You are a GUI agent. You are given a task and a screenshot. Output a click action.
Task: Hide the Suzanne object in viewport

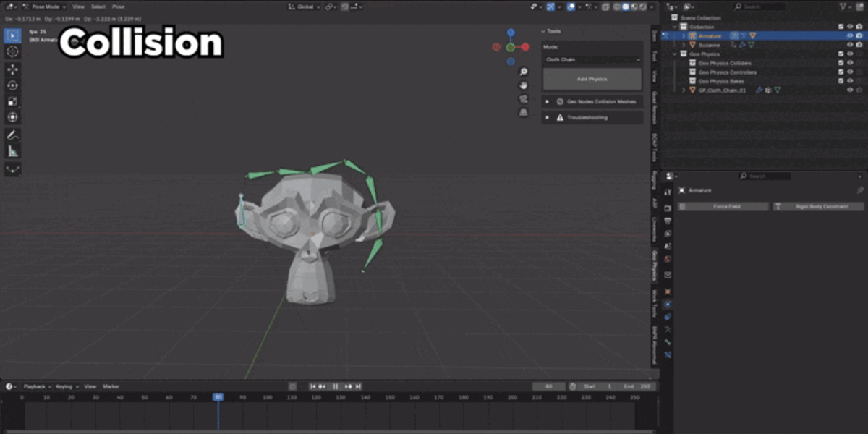[x=850, y=45]
